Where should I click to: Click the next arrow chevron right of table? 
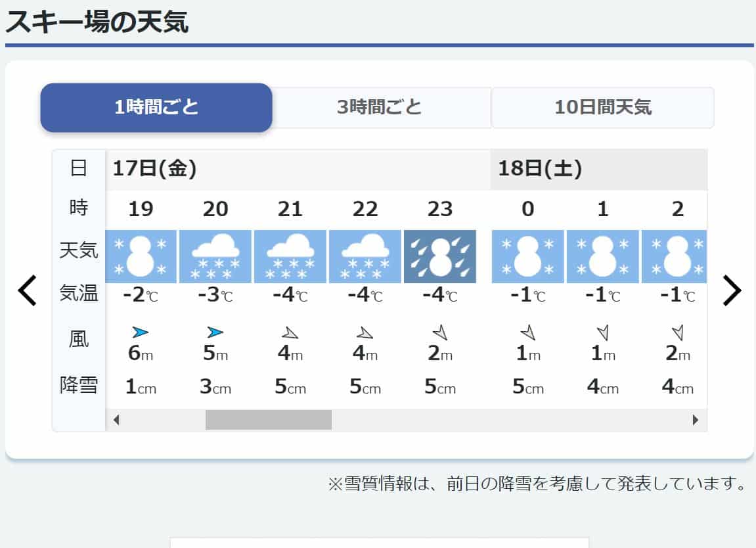click(732, 290)
